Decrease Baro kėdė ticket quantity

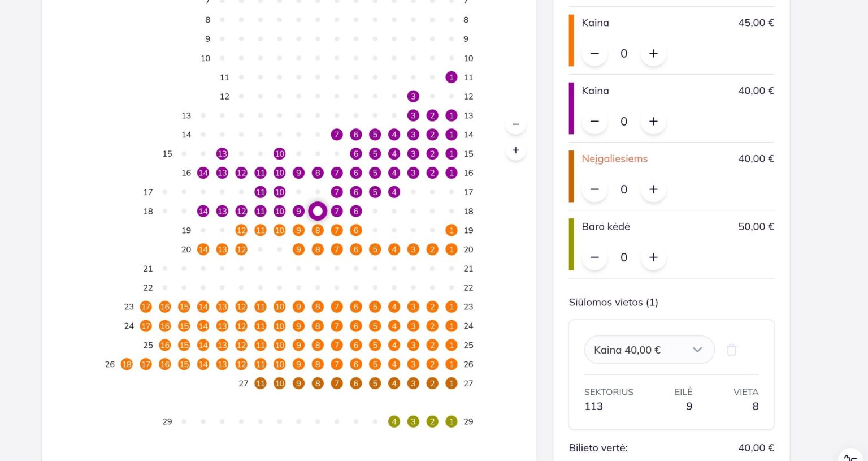pos(594,257)
